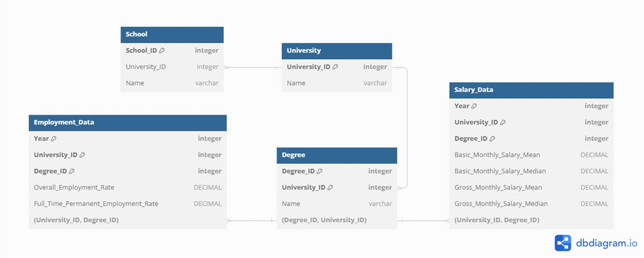The image size is (644, 258).
Task: Select the School table header
Action: 172,34
